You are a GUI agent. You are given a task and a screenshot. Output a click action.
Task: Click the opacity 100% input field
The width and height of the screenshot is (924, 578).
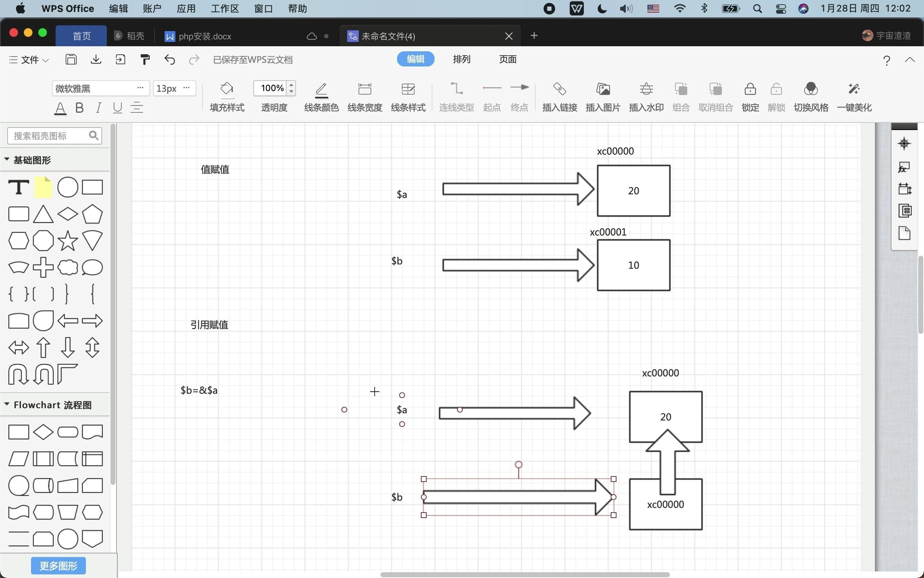click(x=271, y=88)
